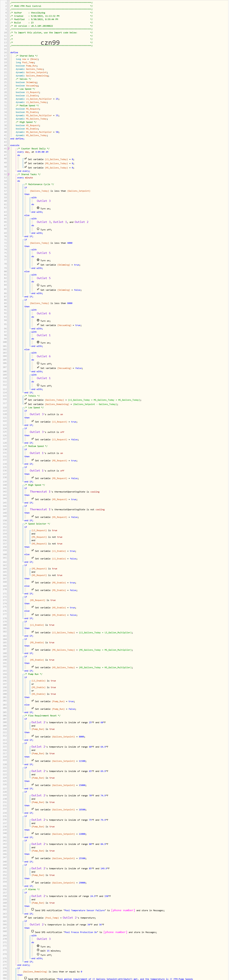This screenshot has height=980, width=230.
Task: Click the define keyword on line 16
Action: 14,52
